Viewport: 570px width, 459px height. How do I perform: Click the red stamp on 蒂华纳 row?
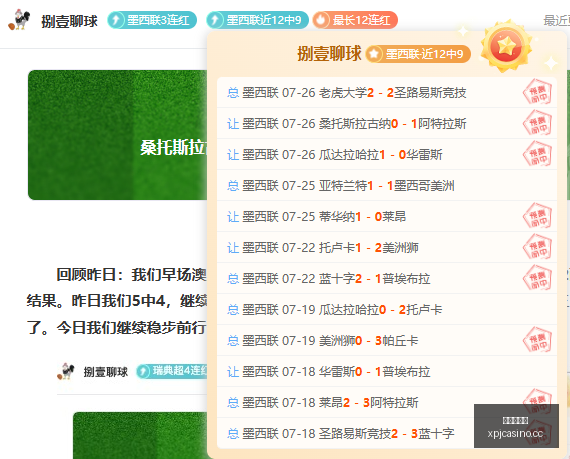[537, 216]
